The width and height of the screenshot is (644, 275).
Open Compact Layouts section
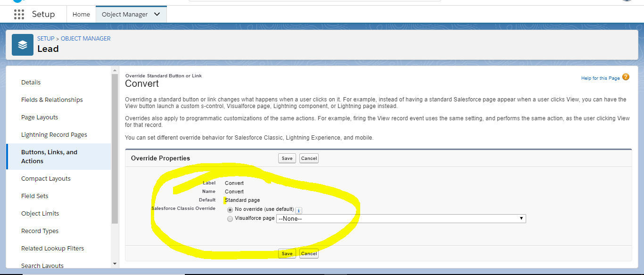coord(46,178)
